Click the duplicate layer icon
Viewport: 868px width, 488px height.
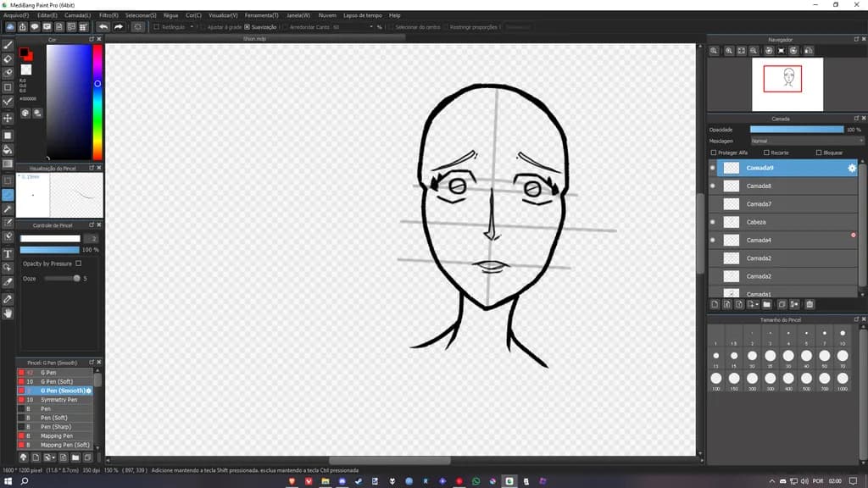coord(782,304)
